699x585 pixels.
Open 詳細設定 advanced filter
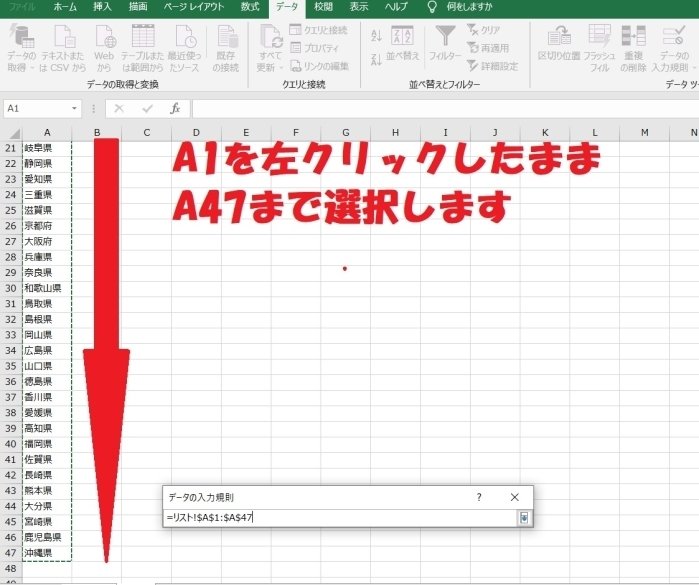[x=492, y=66]
